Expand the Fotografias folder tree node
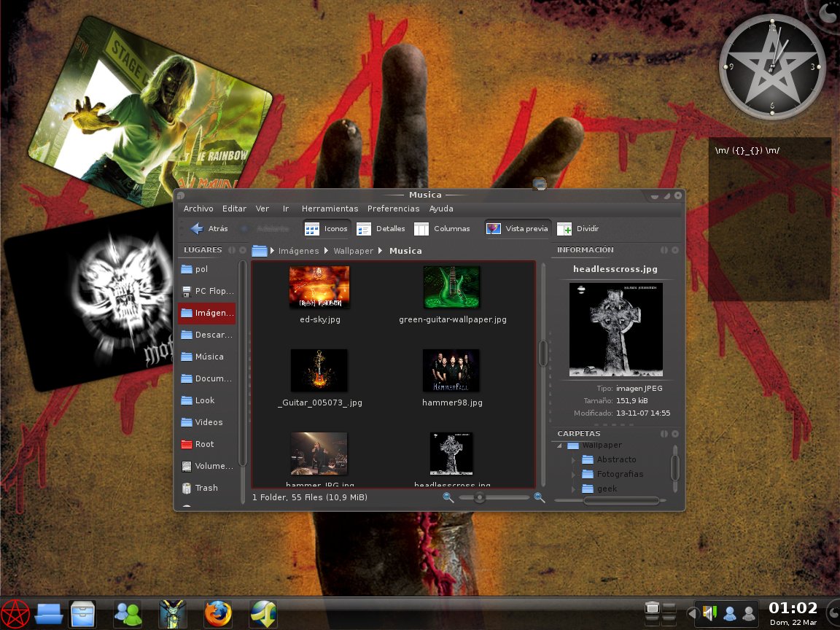Viewport: 840px width, 630px height. [x=573, y=474]
